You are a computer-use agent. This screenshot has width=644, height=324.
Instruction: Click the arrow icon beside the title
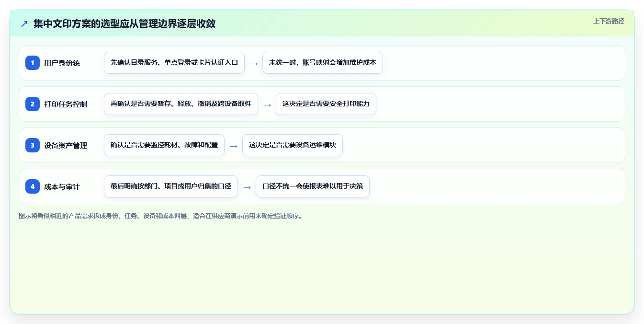tap(24, 23)
